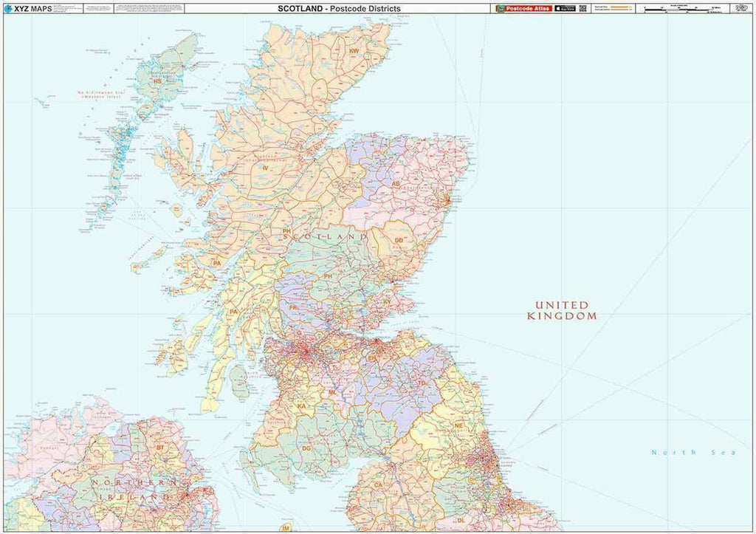The width and height of the screenshot is (756, 534).
Task: Click the blue swirl logo mark
Action: pos(9,7)
